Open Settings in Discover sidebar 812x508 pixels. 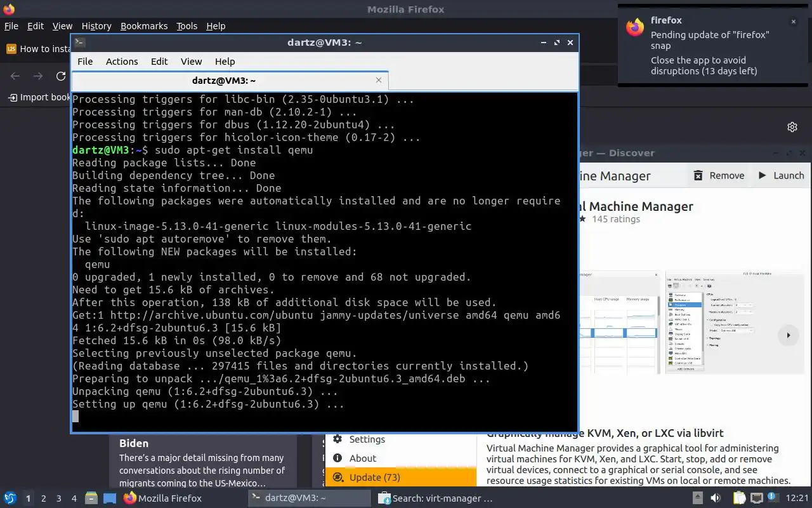point(401,439)
